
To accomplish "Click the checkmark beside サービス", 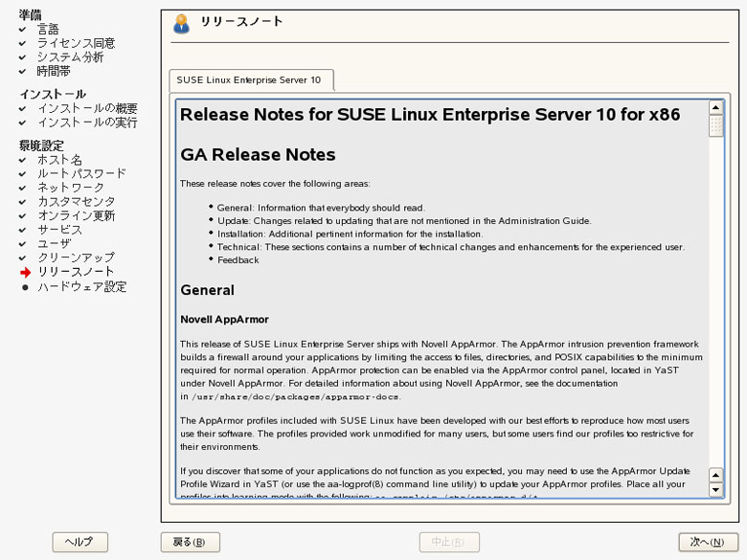I will (22, 230).
